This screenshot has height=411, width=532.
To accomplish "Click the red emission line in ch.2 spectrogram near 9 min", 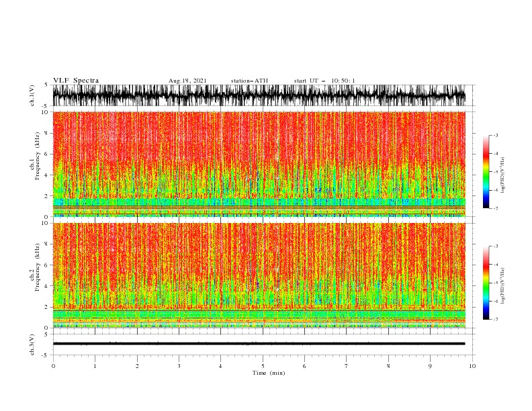I will pyautogui.click(x=429, y=320).
